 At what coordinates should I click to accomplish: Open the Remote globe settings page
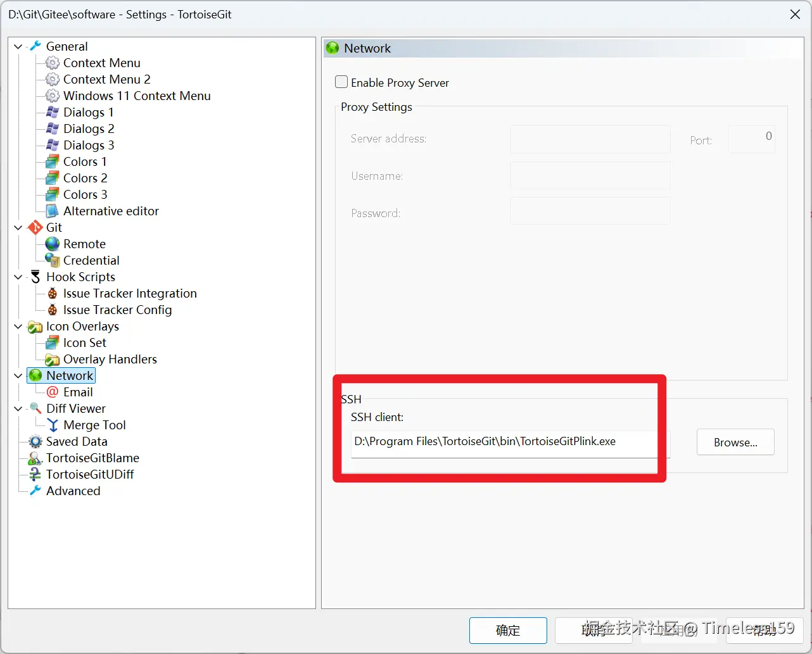pyautogui.click(x=53, y=244)
